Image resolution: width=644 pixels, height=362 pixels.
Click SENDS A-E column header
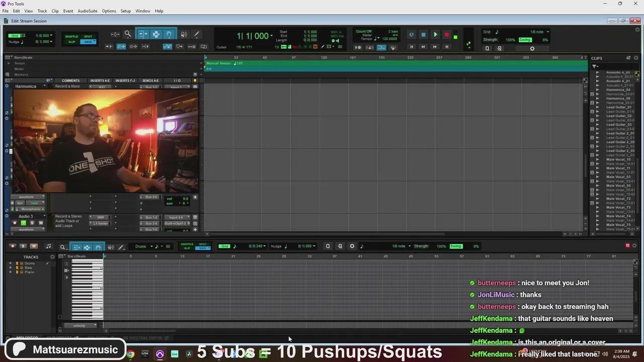point(150,80)
